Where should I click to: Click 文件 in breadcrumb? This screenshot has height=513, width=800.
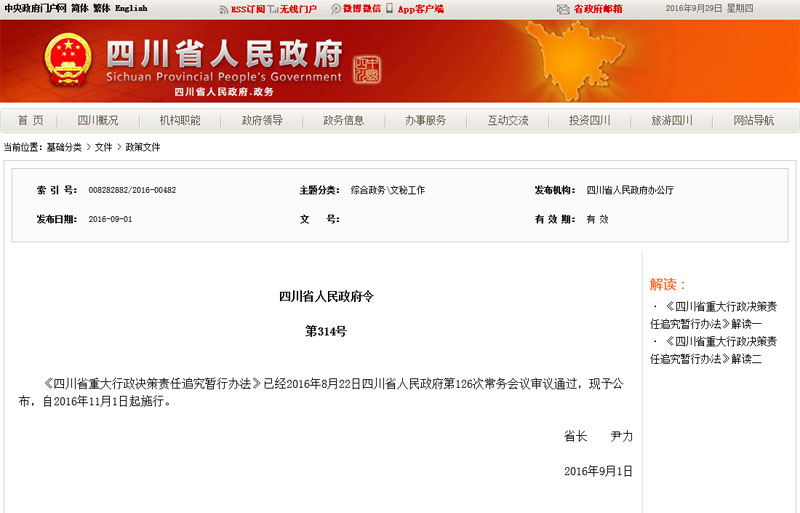coord(103,147)
